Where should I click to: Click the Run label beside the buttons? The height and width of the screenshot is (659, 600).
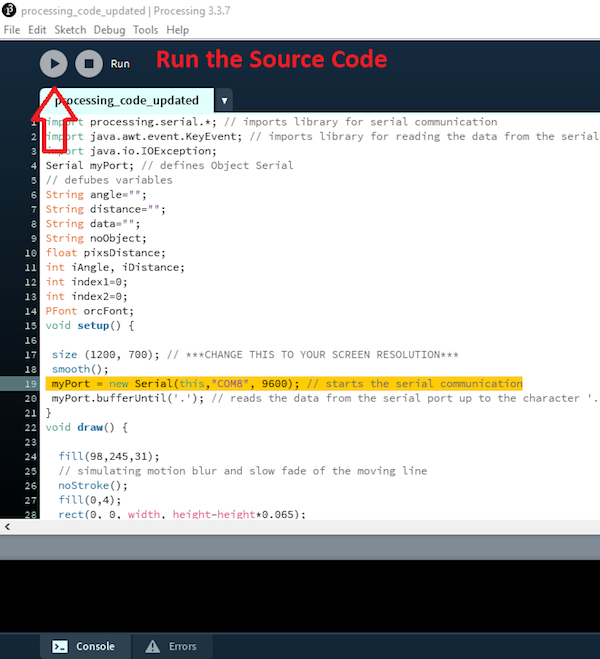pos(120,64)
